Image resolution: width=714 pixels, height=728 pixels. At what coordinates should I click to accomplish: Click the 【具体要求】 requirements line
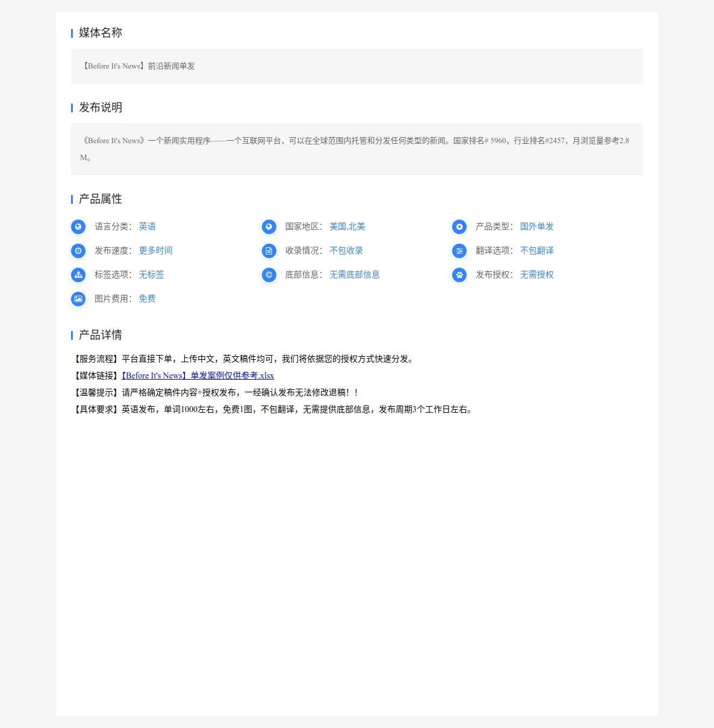273,410
